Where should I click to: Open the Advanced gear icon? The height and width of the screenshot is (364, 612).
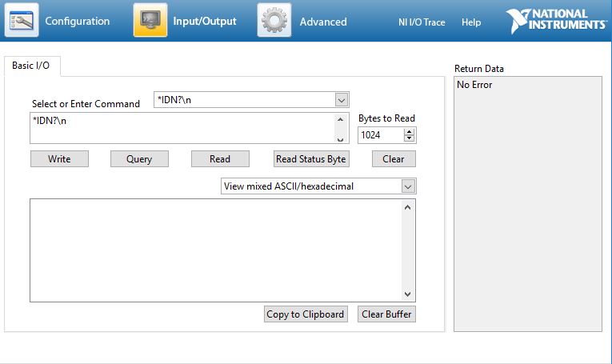coord(274,20)
